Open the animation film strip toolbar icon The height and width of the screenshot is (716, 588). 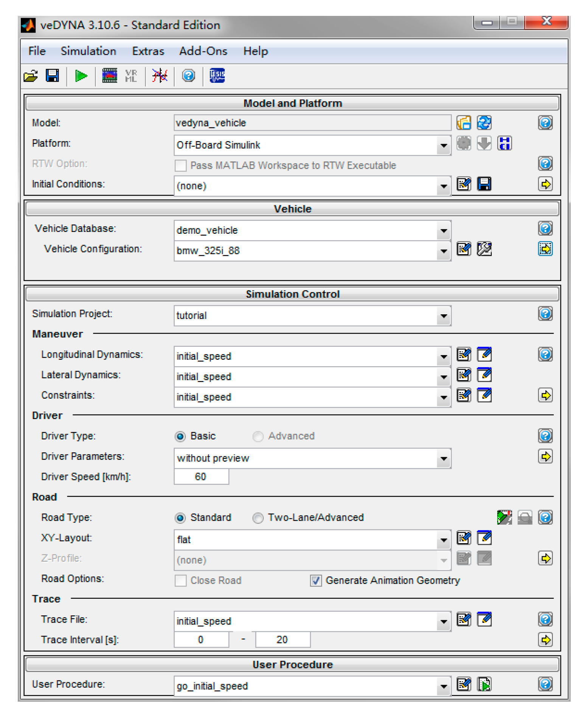point(109,76)
